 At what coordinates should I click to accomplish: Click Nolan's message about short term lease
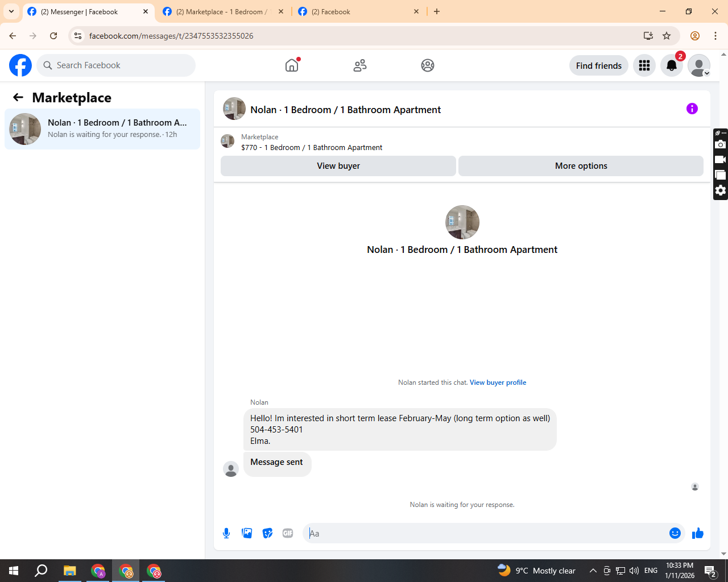pyautogui.click(x=400, y=429)
